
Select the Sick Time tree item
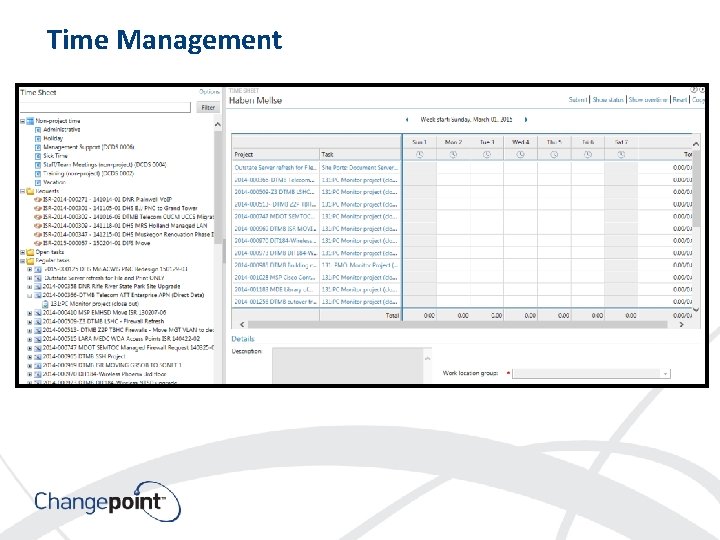[x=55, y=156]
